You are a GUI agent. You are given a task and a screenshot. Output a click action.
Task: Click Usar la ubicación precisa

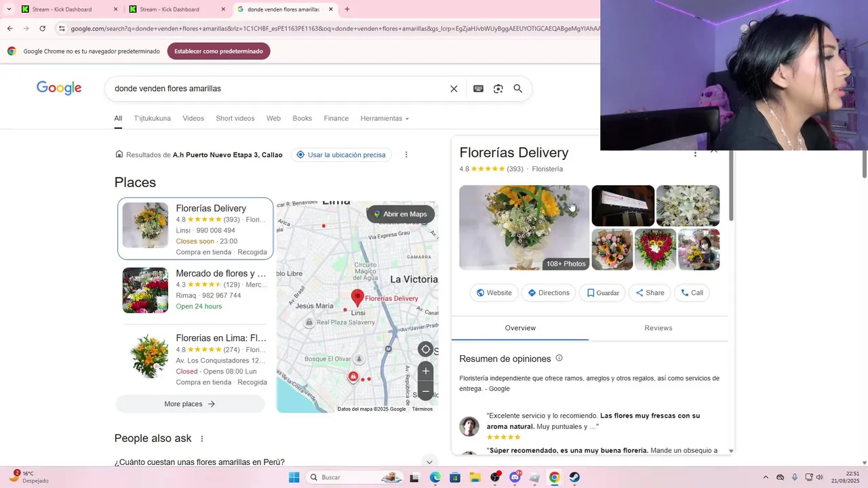[341, 155]
